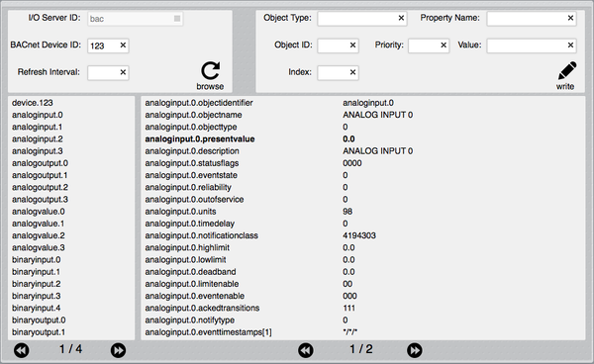Viewport: 594px width, 364px height.
Task: Select binaryinput.0 in object list
Action: click(x=36, y=260)
